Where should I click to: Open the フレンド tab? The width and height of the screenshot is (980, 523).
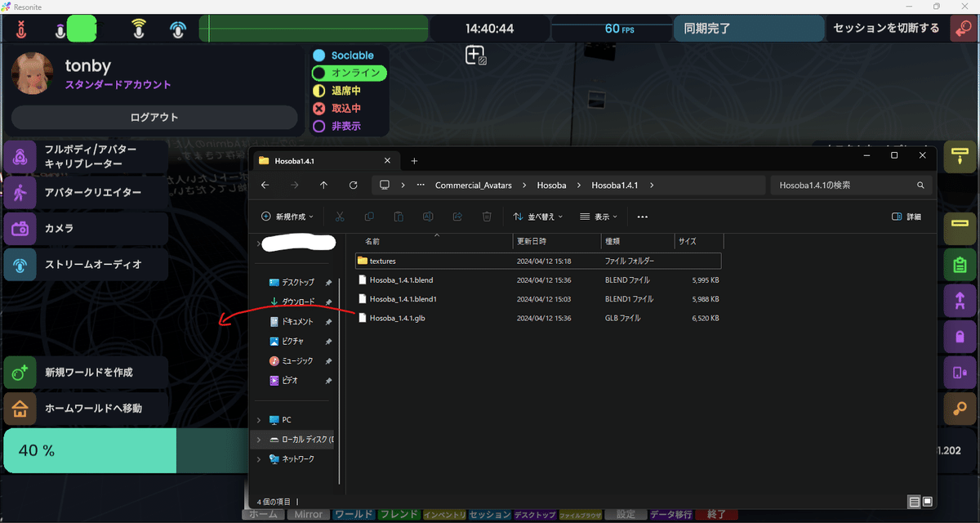399,515
